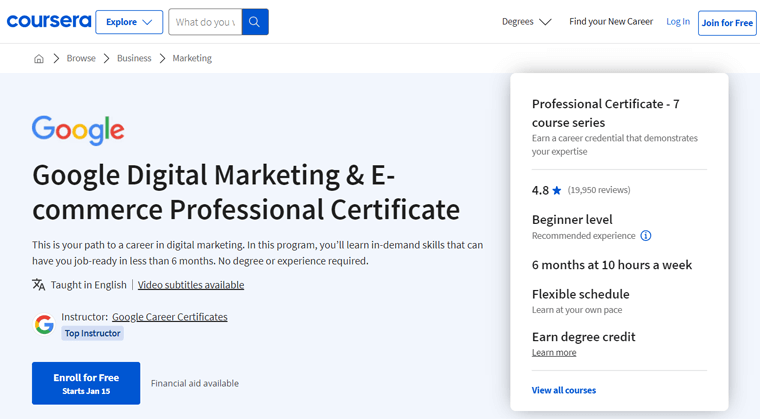Viewport: 760px width, 419px height.
Task: Click '6 months at 10 hours a week'
Action: pos(612,265)
